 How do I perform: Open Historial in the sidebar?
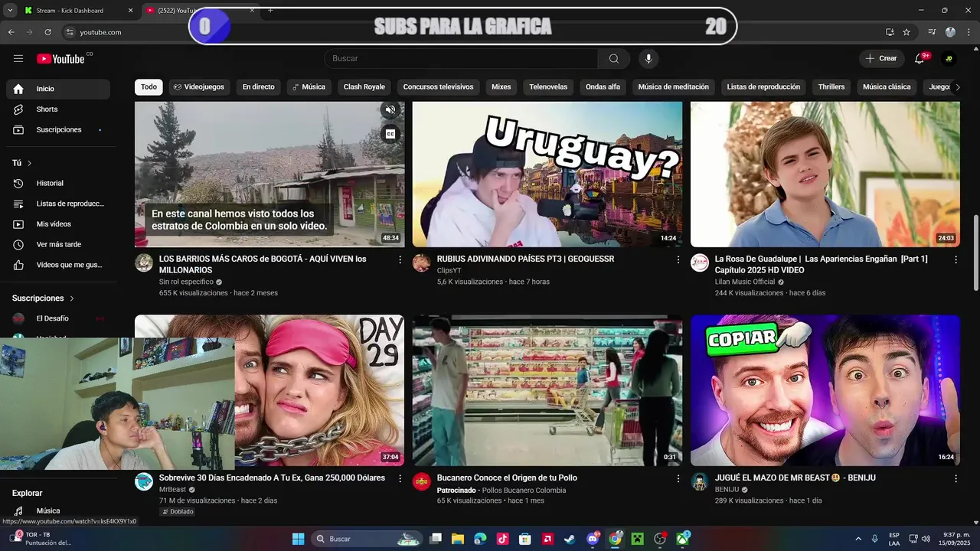(58, 184)
